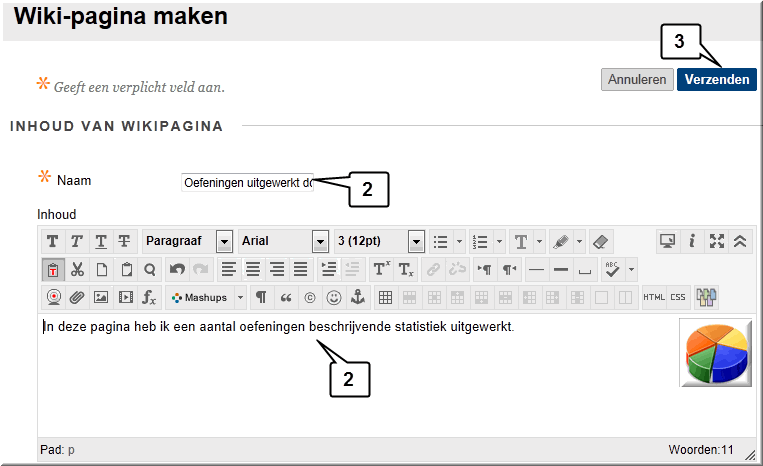The width and height of the screenshot is (763, 466).
Task: Click the Verzenden submit button
Action: (x=717, y=79)
